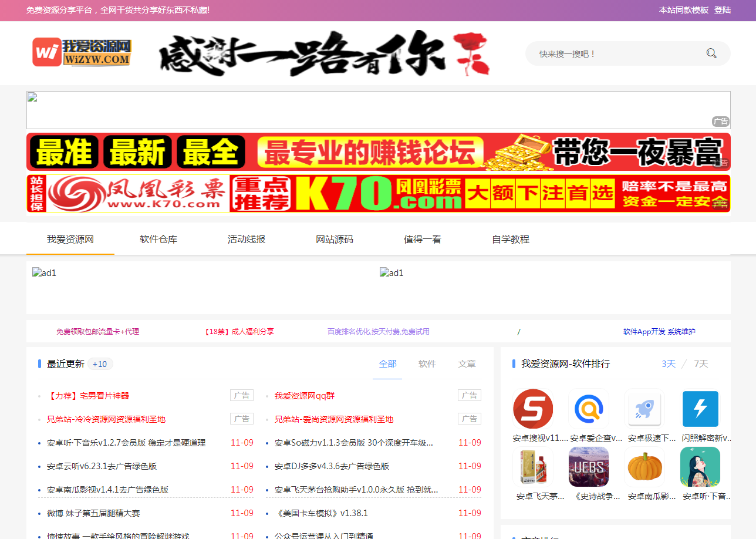Click the magnifier search icon
756x539 pixels.
pos(711,53)
